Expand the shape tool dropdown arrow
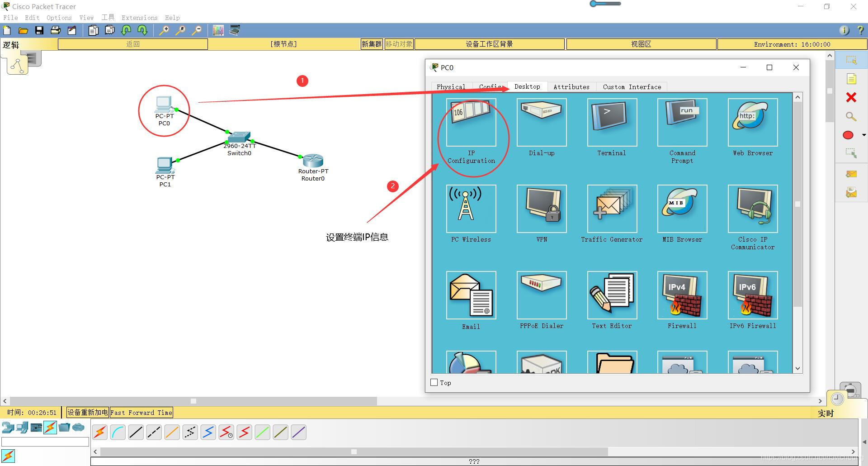This screenshot has width=868, height=466. pyautogui.click(x=864, y=135)
